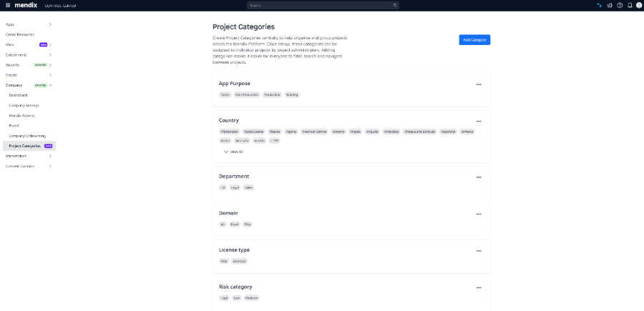Image resolution: width=644 pixels, height=311 pixels.
Task: Open Risk category options menu
Action: 479,288
